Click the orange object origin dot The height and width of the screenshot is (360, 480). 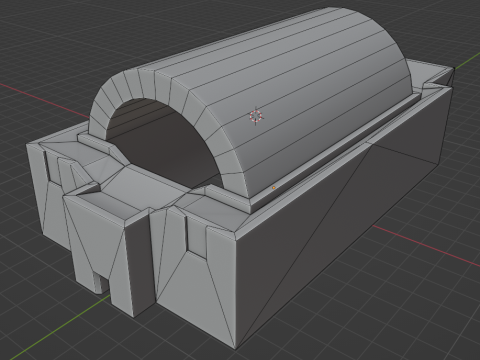(x=274, y=188)
